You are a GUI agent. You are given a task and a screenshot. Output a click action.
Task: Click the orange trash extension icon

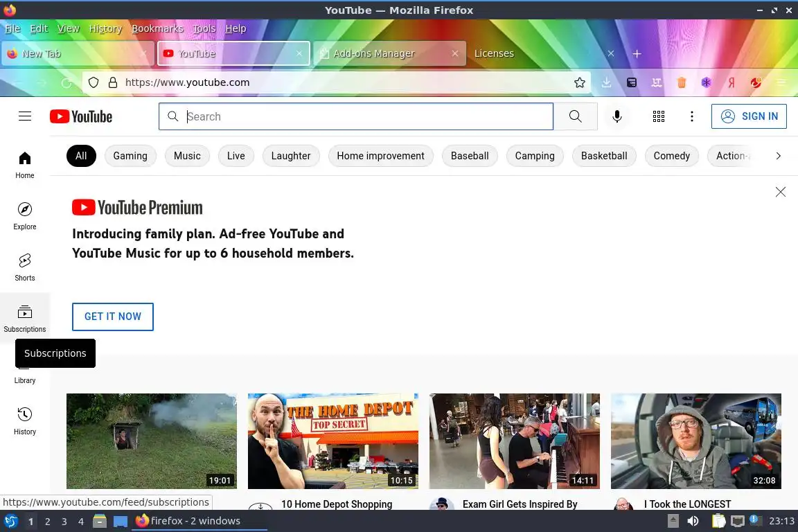[x=682, y=82]
